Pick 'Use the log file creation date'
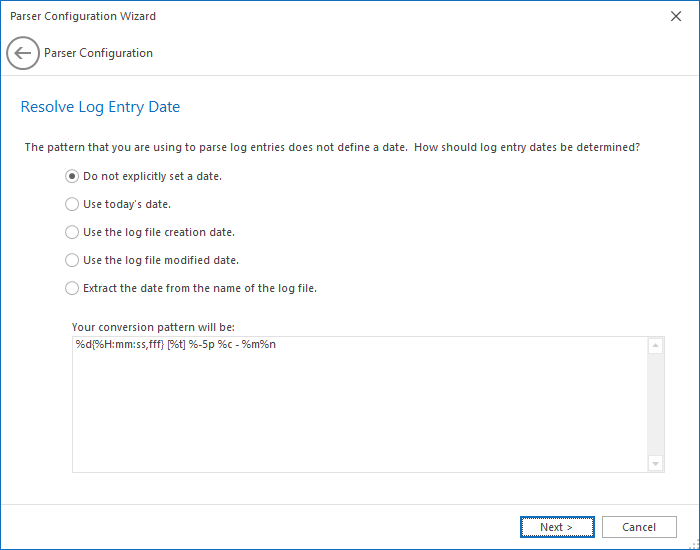Image resolution: width=700 pixels, height=550 pixels. (x=71, y=232)
